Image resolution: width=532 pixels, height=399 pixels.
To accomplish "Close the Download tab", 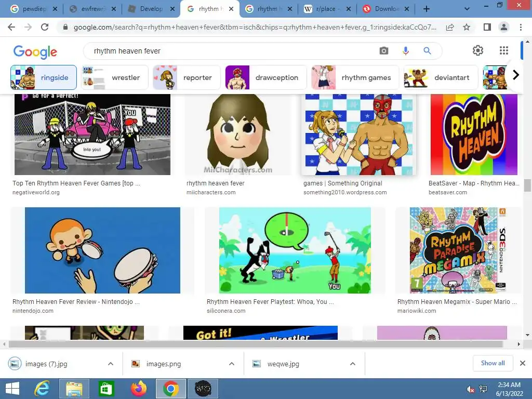I will point(407,9).
